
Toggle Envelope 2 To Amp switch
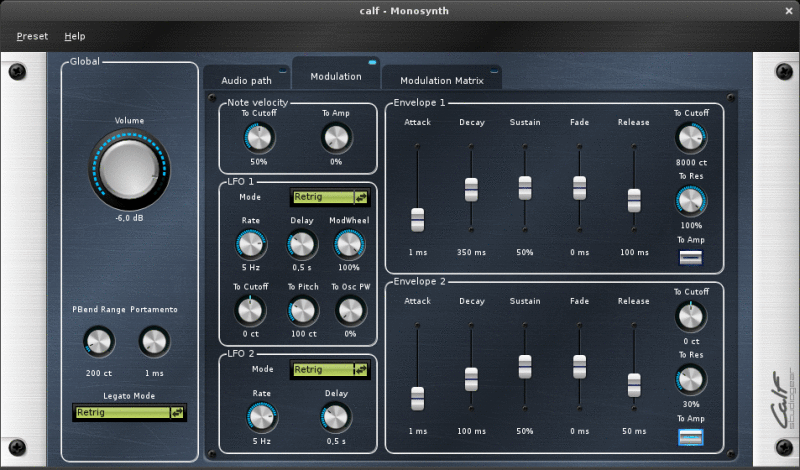click(690, 437)
